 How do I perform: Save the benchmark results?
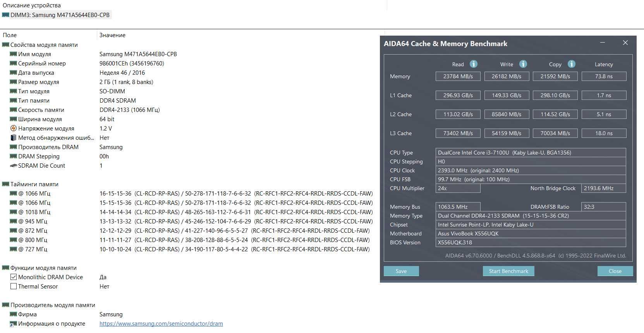401,271
